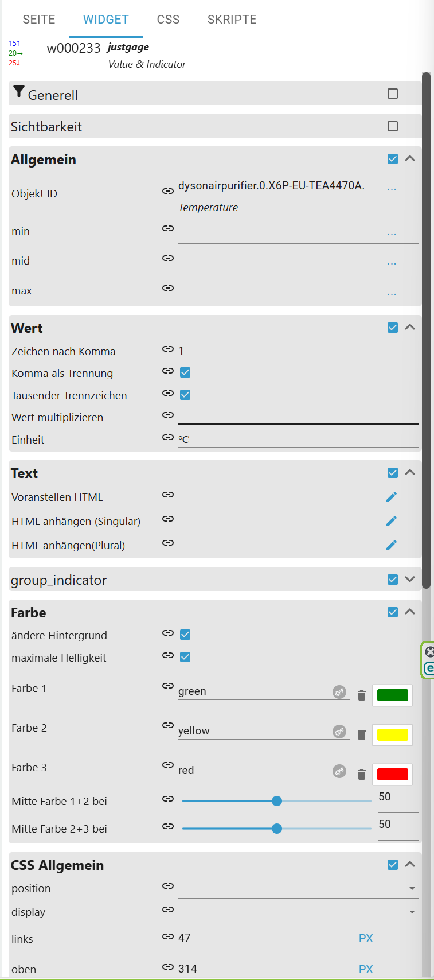Viewport: 434px width, 980px height.
Task: Click the trash icon for Farbe 3
Action: click(x=362, y=775)
